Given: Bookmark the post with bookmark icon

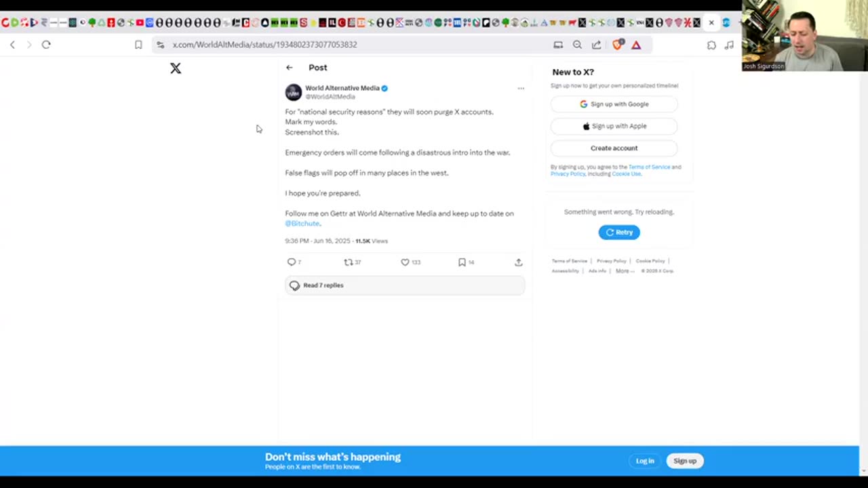Looking at the screenshot, I should point(462,262).
